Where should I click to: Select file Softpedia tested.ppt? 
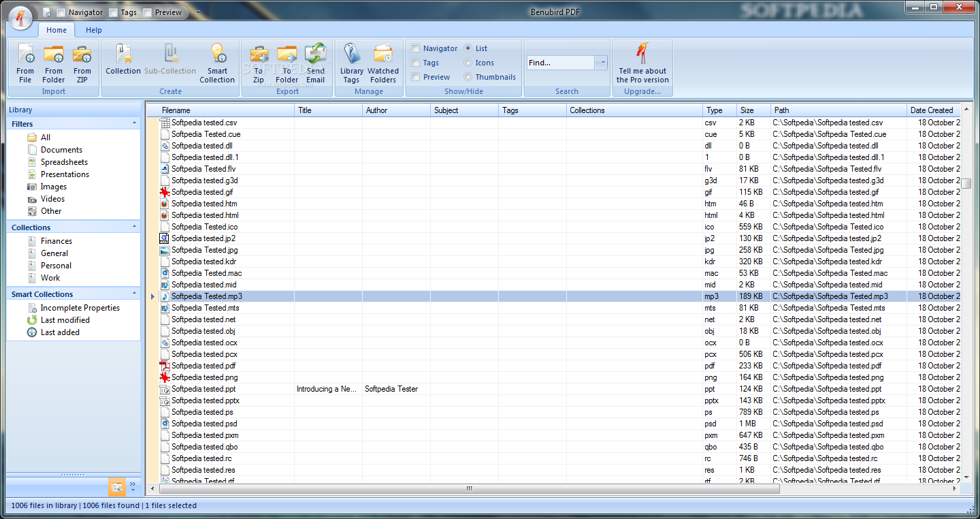pyautogui.click(x=203, y=389)
